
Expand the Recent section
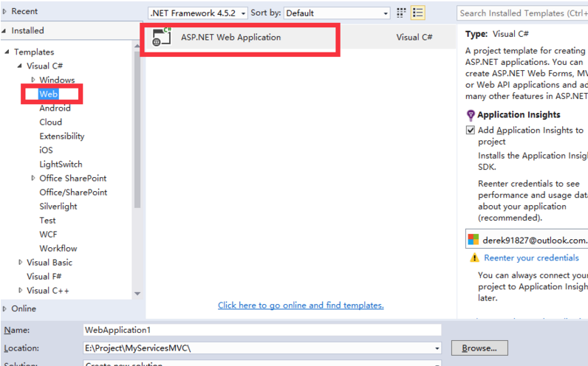point(4,11)
